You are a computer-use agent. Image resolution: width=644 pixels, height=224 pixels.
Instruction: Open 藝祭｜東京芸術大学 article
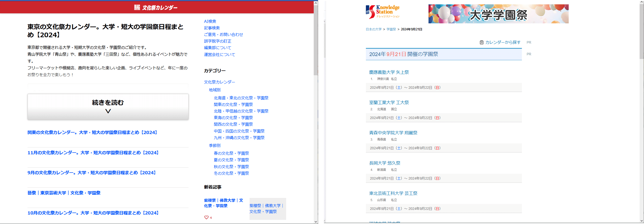point(64,193)
